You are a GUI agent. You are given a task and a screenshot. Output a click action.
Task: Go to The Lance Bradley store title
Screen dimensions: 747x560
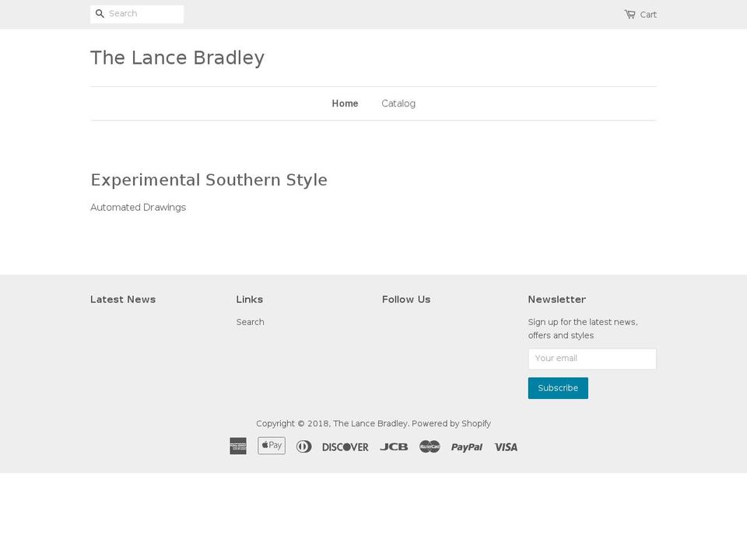coord(177,58)
